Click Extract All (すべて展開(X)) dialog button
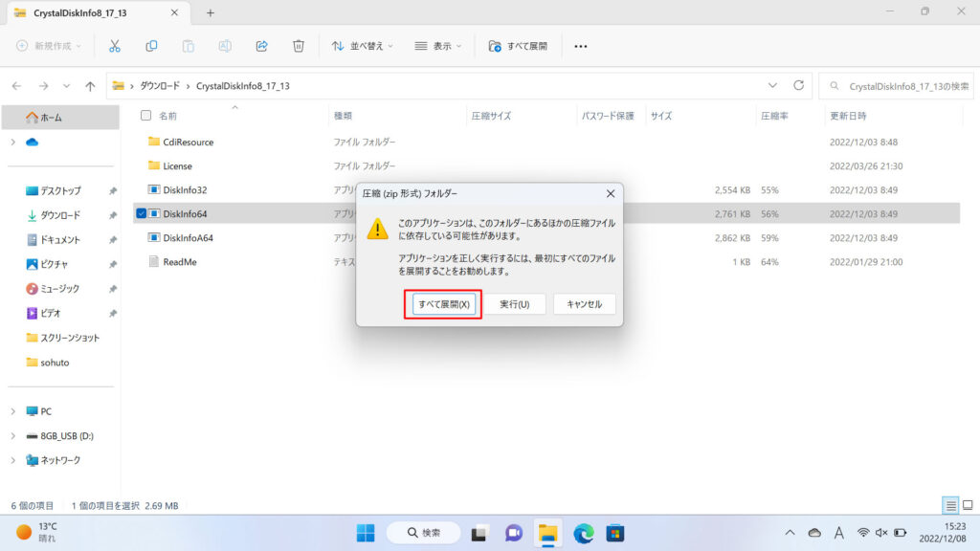 pyautogui.click(x=444, y=304)
